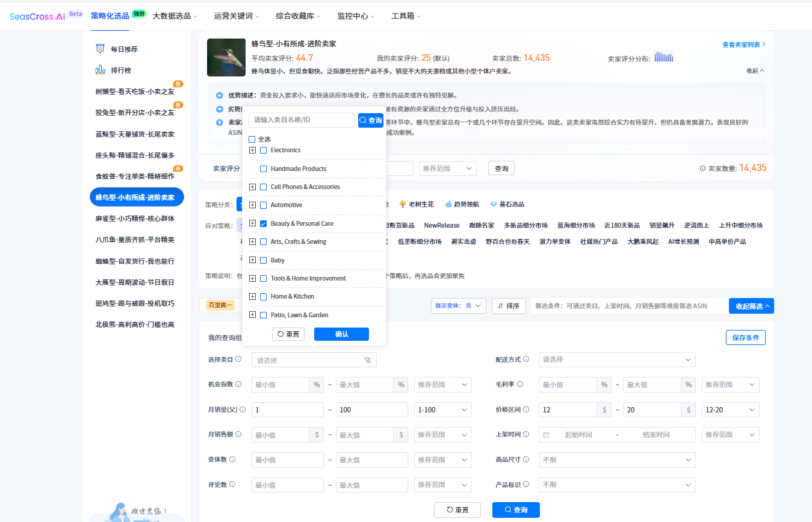This screenshot has height=522, width=812.
Task: Click the info icon next to 毛利率
Action: [520, 384]
